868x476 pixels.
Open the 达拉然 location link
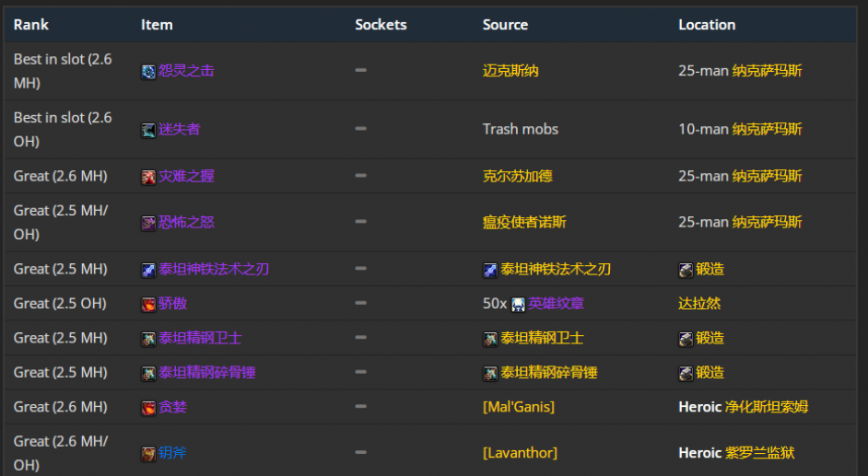pyautogui.click(x=699, y=304)
